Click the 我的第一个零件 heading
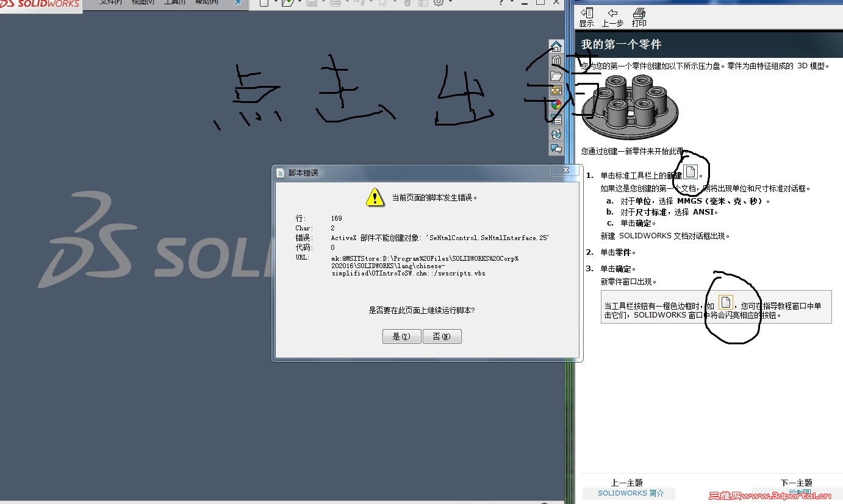This screenshot has height=504, width=843. [x=621, y=44]
